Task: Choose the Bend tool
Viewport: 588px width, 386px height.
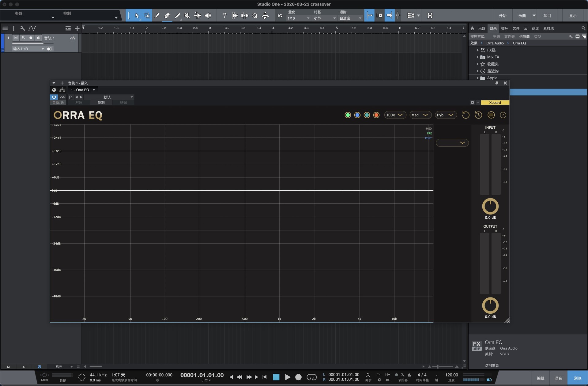Action: tap(198, 16)
